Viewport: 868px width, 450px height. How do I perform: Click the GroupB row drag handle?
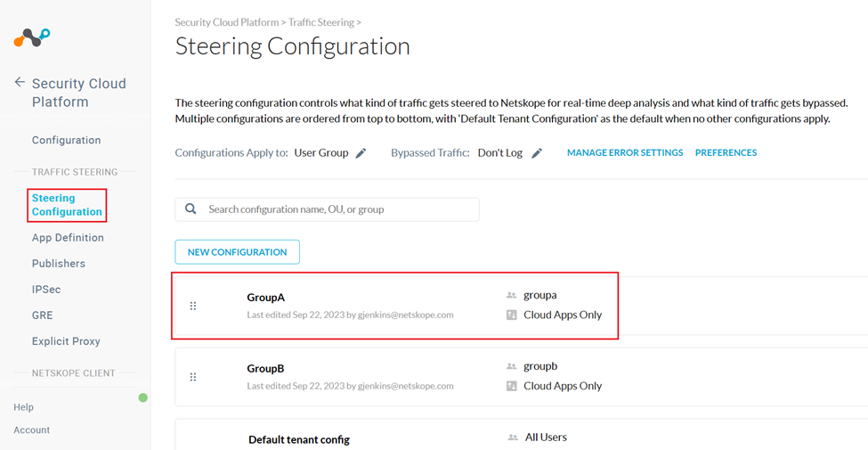tap(193, 377)
